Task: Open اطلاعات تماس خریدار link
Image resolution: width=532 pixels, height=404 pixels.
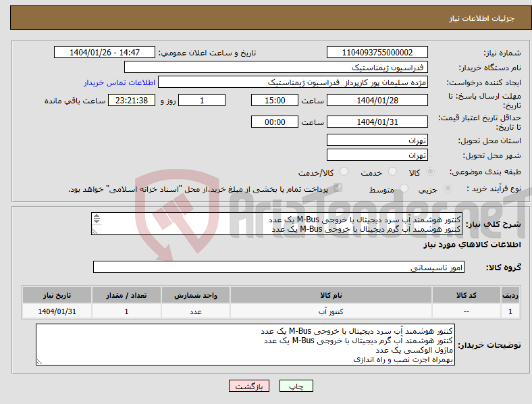Action: tap(119, 82)
